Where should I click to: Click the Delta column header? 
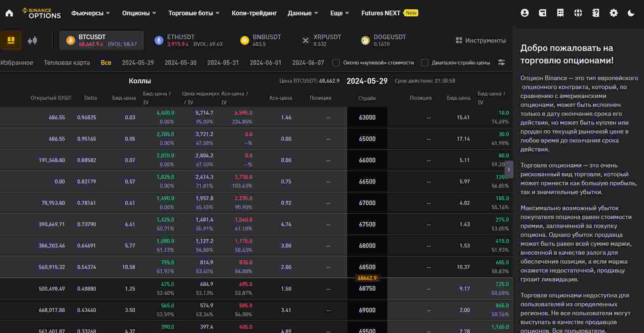pos(90,98)
